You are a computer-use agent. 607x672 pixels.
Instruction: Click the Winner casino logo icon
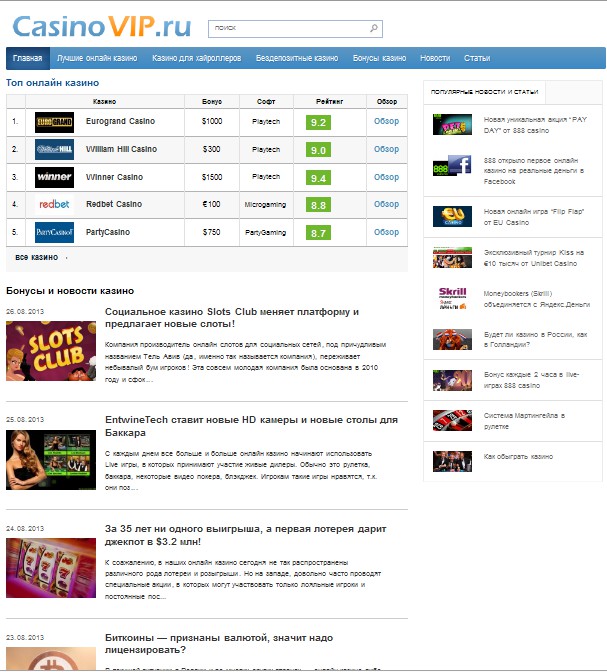(54, 177)
